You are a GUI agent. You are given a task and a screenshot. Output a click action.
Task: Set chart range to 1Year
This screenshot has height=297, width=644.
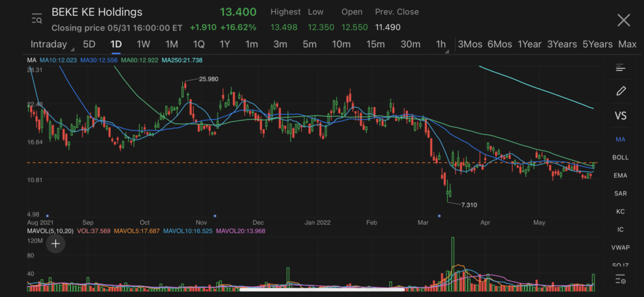point(530,45)
